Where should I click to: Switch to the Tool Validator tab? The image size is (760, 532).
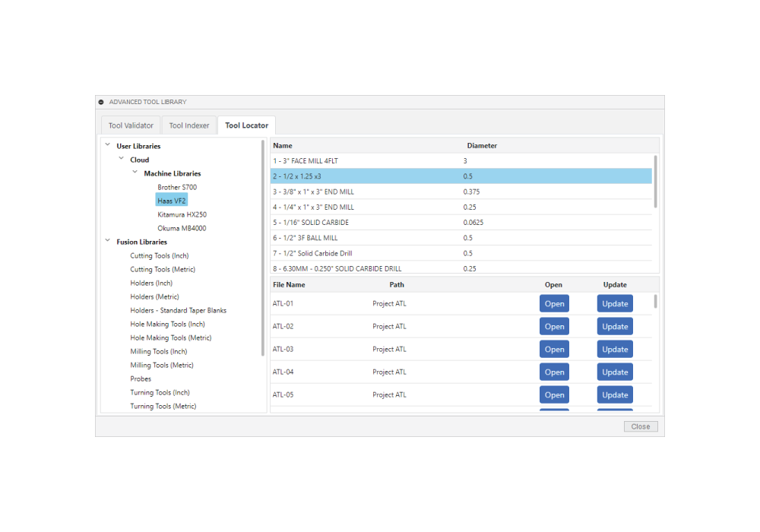[131, 125]
